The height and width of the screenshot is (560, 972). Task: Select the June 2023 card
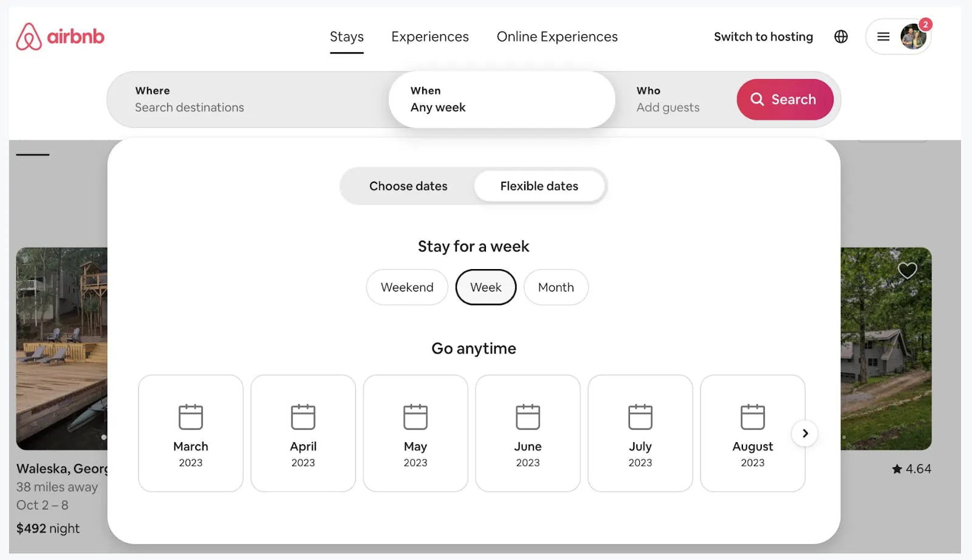tap(528, 433)
